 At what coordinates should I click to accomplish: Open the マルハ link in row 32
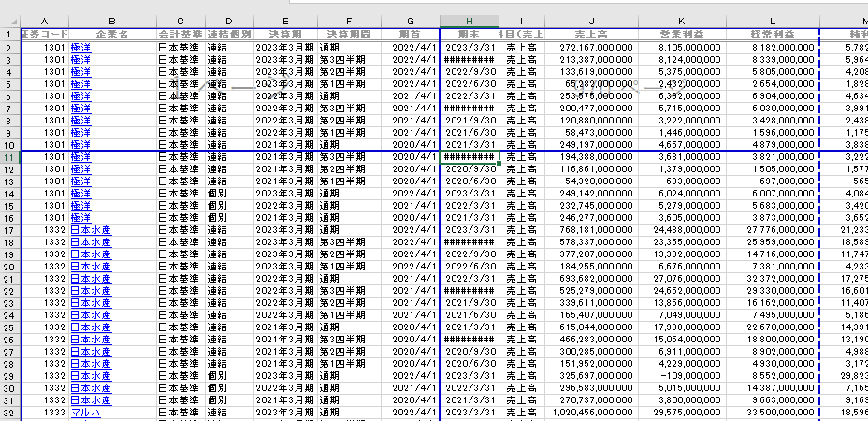pyautogui.click(x=86, y=413)
